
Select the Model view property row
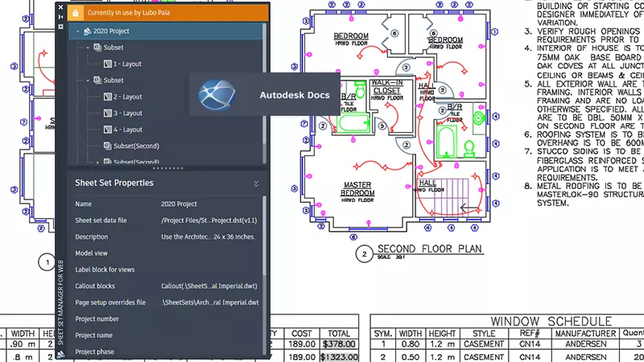(166, 253)
